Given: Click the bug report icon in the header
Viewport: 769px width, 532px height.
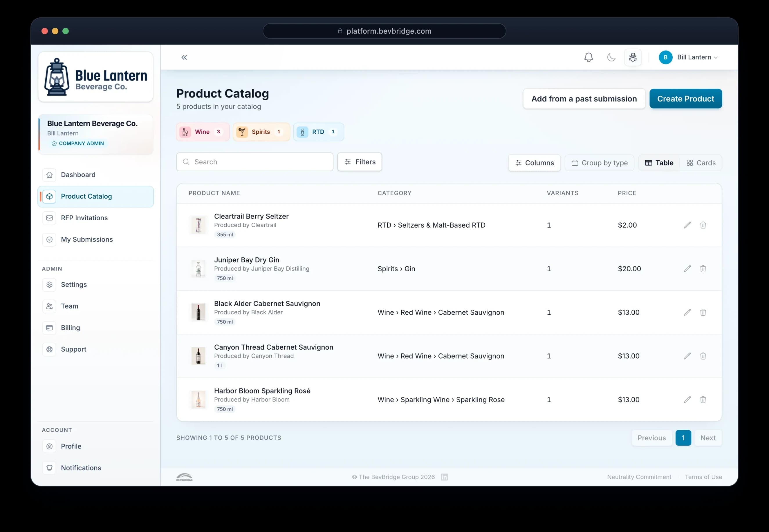Looking at the screenshot, I should (x=633, y=57).
